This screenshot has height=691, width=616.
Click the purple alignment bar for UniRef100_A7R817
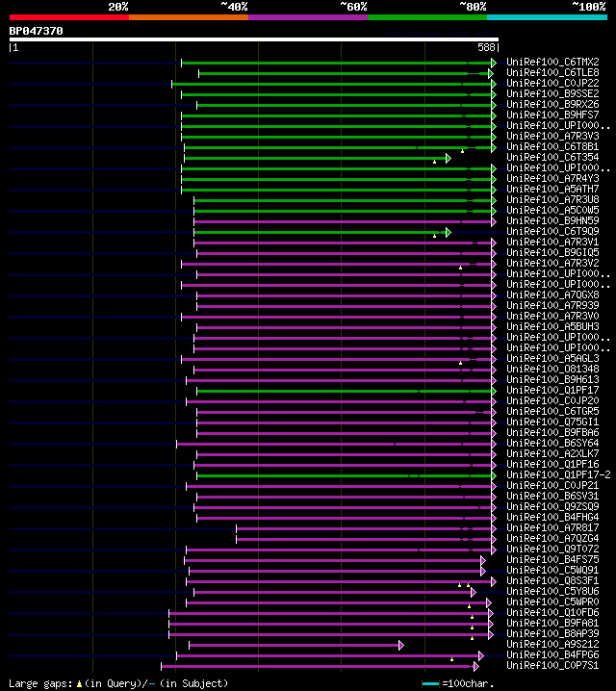366,528
